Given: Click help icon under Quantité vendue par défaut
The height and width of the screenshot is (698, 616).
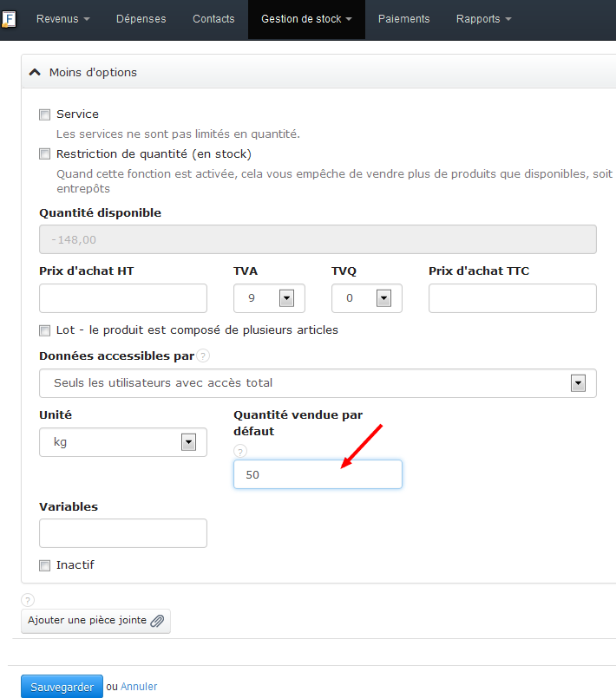Looking at the screenshot, I should pos(239,451).
